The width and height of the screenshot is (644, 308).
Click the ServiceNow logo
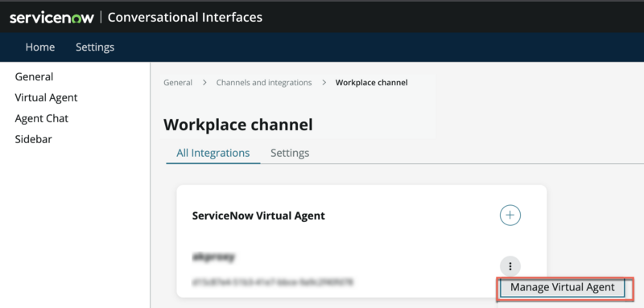pyautogui.click(x=52, y=18)
